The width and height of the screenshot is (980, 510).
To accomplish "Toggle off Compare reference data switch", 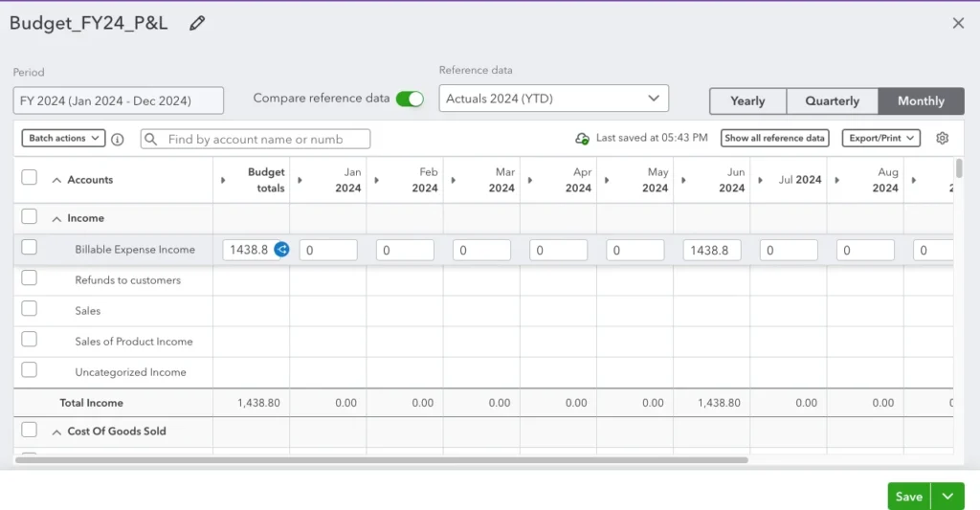I will (410, 99).
